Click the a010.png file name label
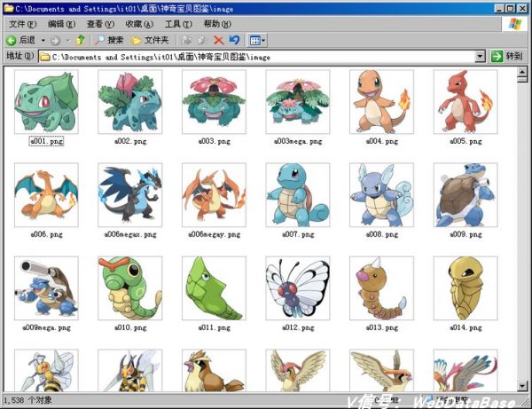The image size is (532, 409). [130, 328]
